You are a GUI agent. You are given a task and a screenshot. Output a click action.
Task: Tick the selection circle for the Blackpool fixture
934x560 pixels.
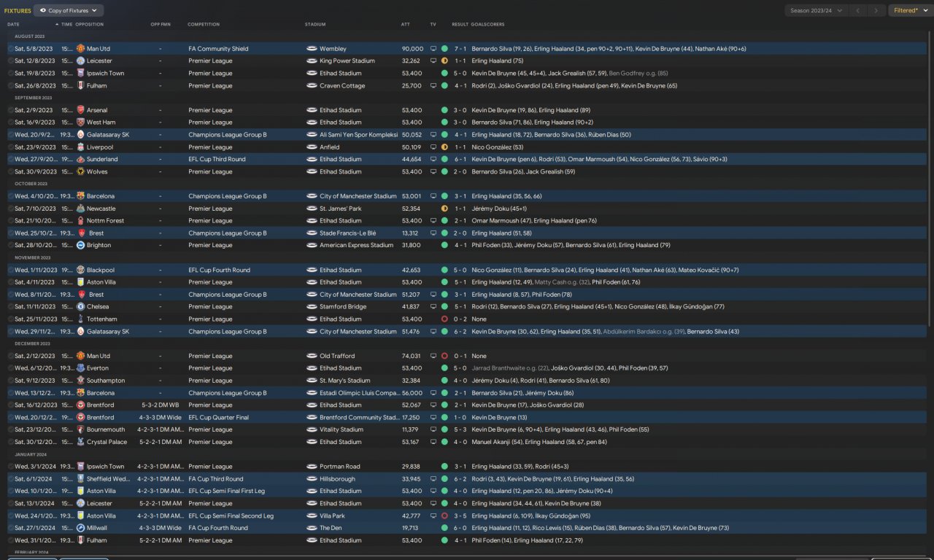click(10, 270)
